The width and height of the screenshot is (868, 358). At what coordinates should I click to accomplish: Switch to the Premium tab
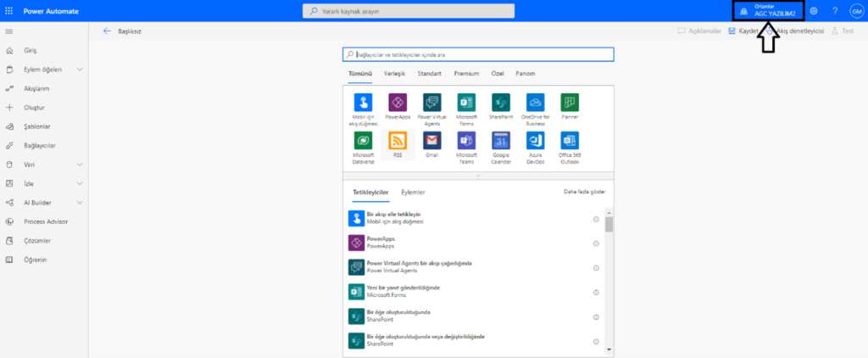point(466,74)
